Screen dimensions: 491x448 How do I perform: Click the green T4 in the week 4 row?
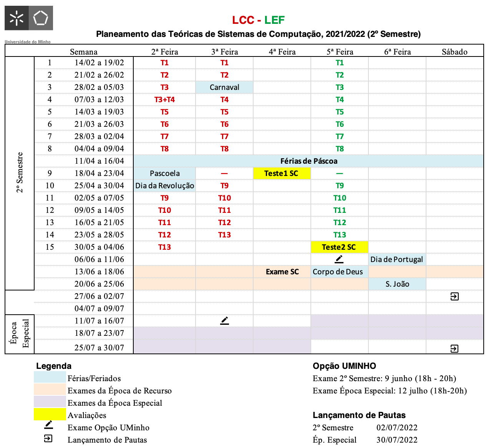click(340, 100)
